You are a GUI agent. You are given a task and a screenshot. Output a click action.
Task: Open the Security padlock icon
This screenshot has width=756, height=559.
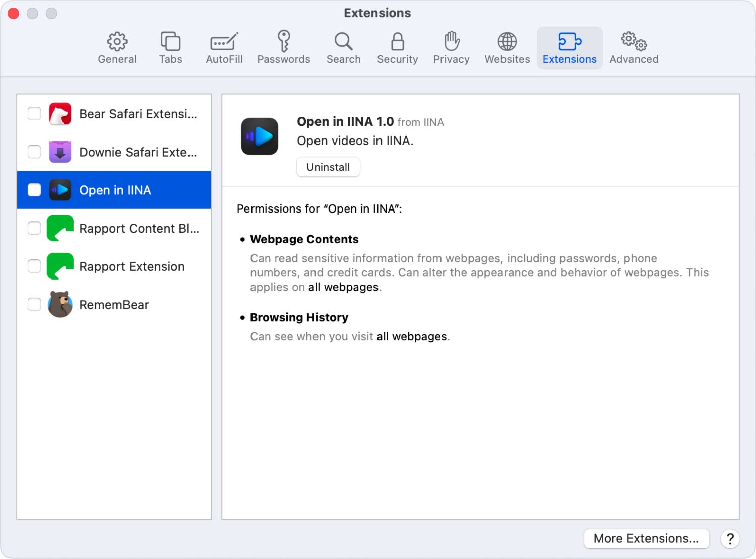[397, 41]
